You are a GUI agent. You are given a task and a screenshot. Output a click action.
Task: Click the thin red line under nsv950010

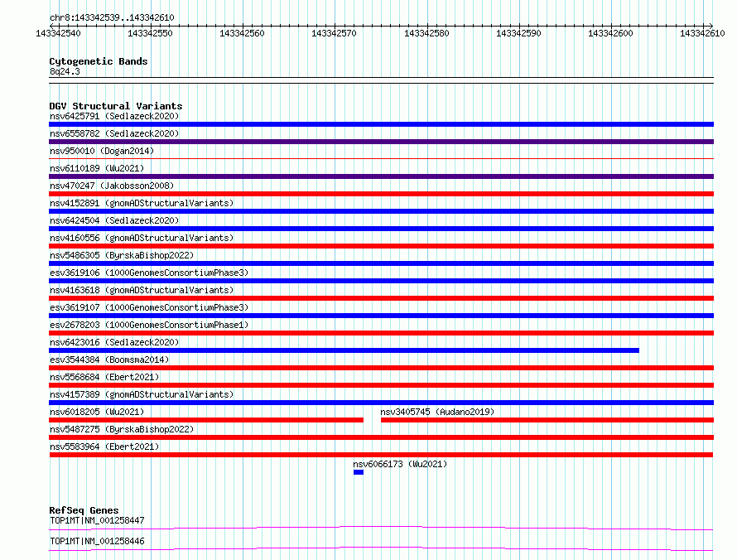381,159
